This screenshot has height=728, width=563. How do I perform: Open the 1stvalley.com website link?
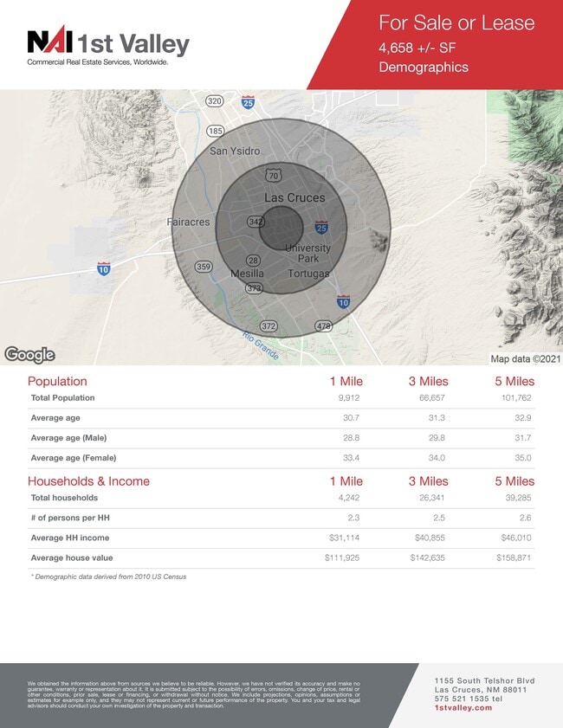tap(463, 708)
